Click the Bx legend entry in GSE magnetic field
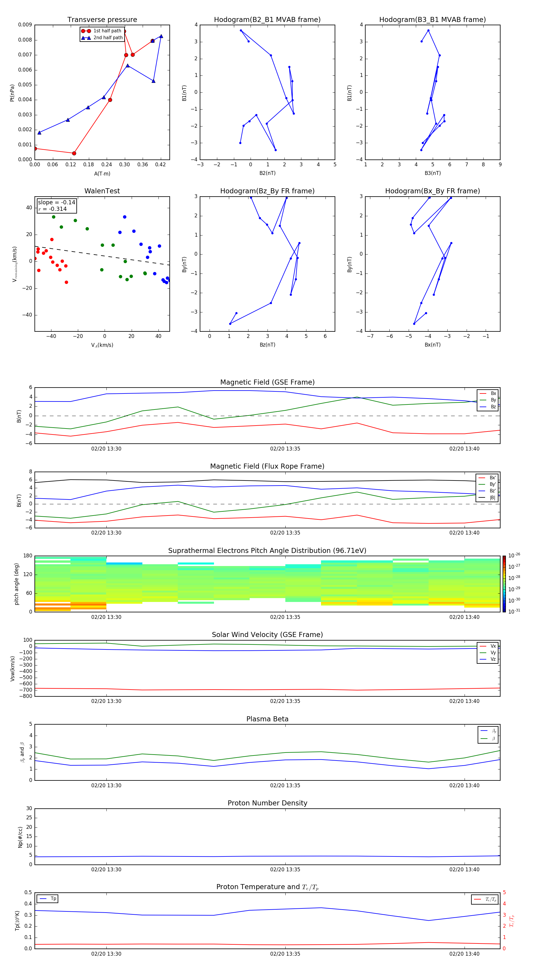The width and height of the screenshot is (535, 980). point(488,393)
